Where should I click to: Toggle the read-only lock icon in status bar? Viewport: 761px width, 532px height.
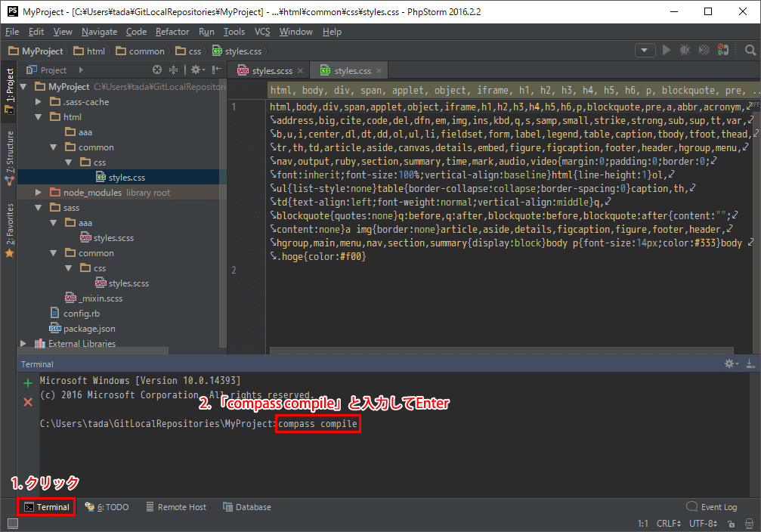(x=731, y=523)
